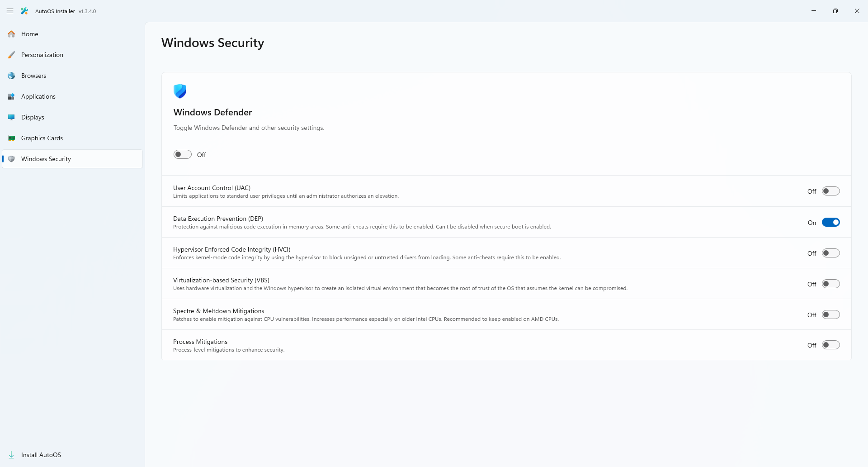Enable the Process Mitigations switch

click(x=831, y=345)
